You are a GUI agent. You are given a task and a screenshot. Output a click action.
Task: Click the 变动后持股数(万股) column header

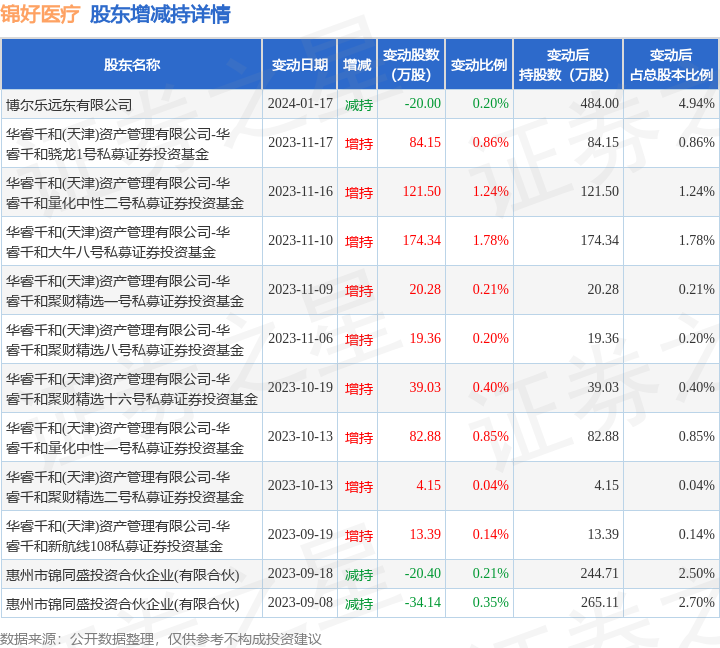click(x=568, y=65)
